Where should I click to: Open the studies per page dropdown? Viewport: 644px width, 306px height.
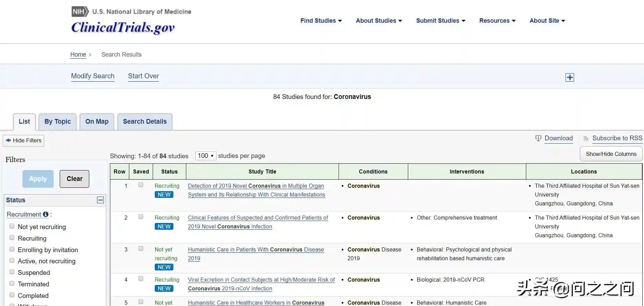[x=206, y=156]
